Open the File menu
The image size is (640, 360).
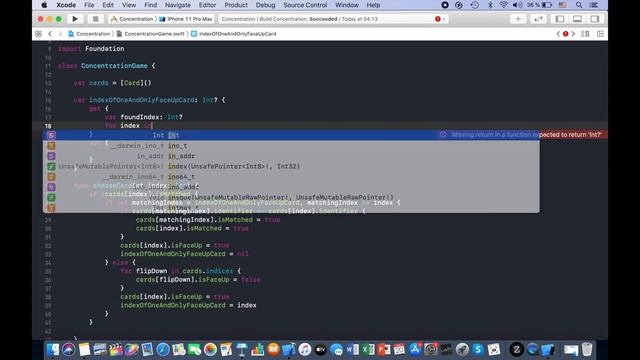click(89, 5)
